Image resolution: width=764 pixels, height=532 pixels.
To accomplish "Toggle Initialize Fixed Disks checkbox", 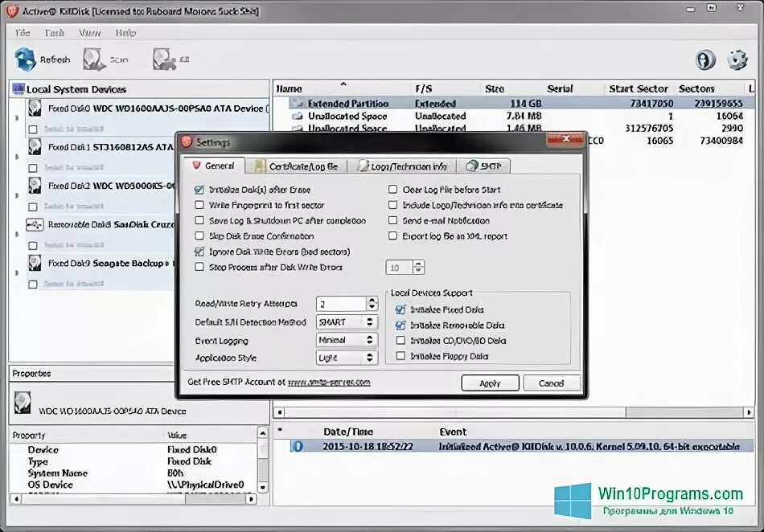I will 400,309.
